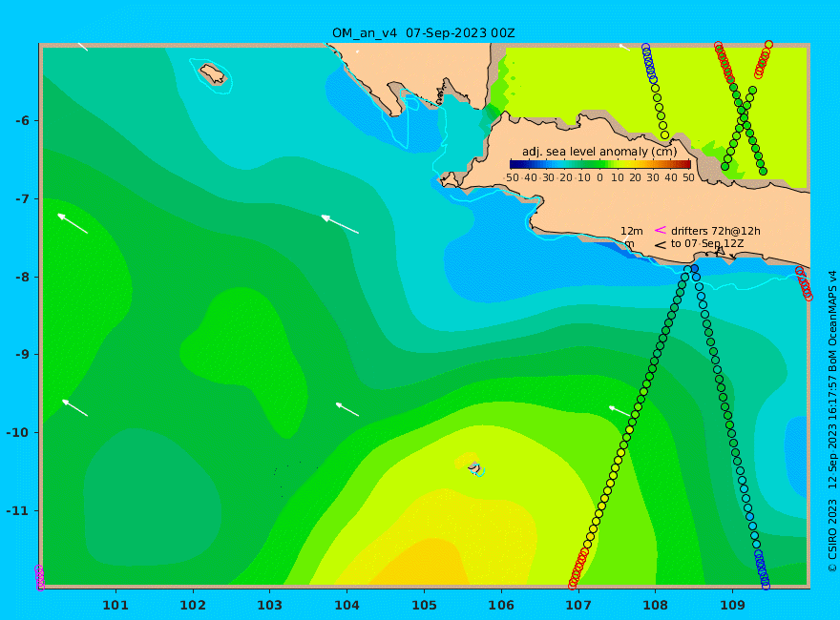This screenshot has width=840, height=620.
Task: Click the 101 longitude axis label
Action: tap(115, 606)
